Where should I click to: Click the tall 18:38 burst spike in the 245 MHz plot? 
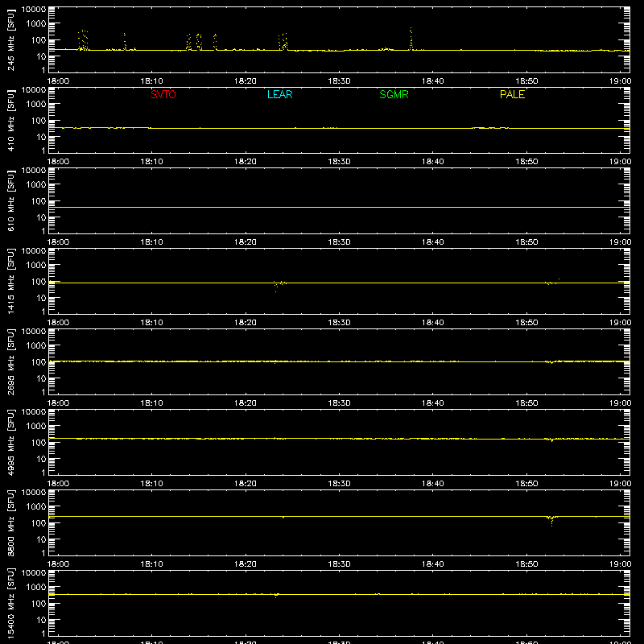411,39
